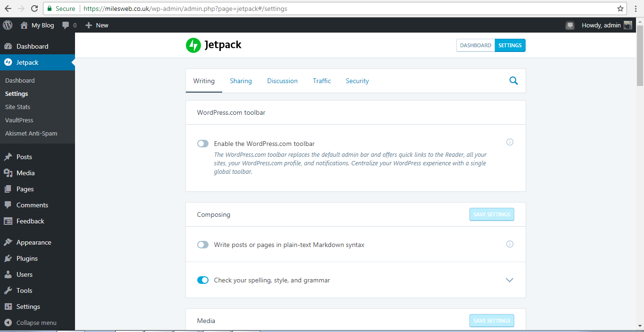Click the Posts pushpin icon

[8, 157]
